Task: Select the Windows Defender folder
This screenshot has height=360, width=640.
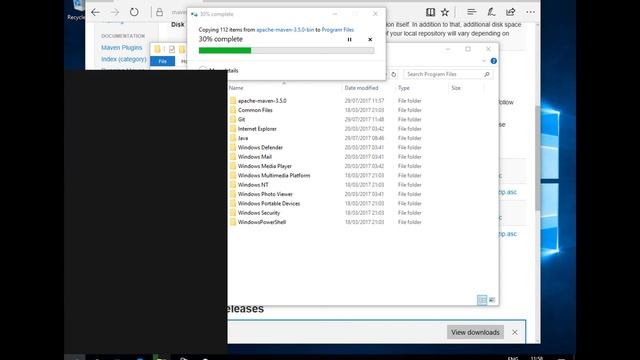Action: click(260, 148)
